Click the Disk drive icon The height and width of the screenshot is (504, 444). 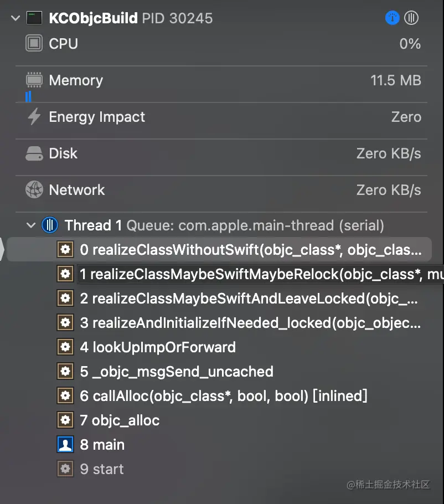pos(34,153)
